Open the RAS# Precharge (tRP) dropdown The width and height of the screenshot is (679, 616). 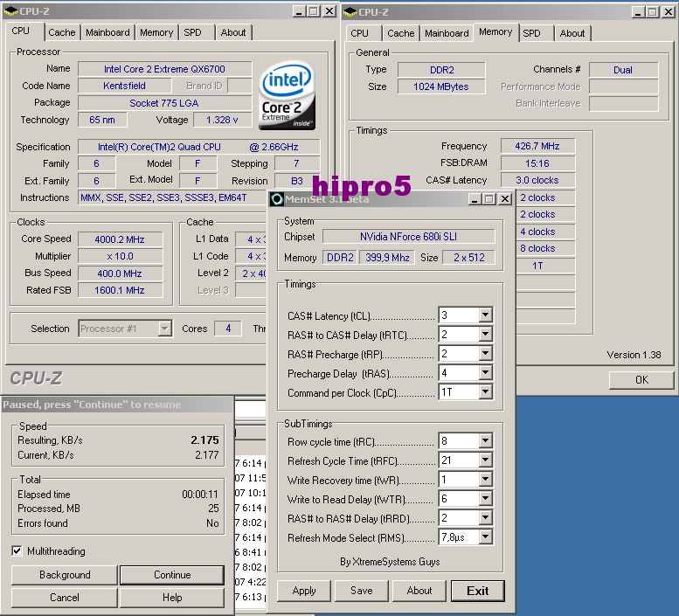485,353
